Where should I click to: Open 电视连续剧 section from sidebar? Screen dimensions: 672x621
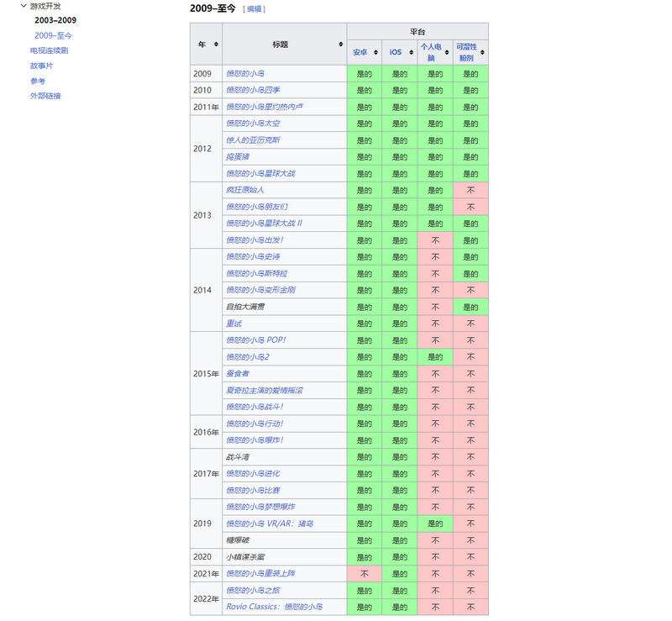click(49, 50)
